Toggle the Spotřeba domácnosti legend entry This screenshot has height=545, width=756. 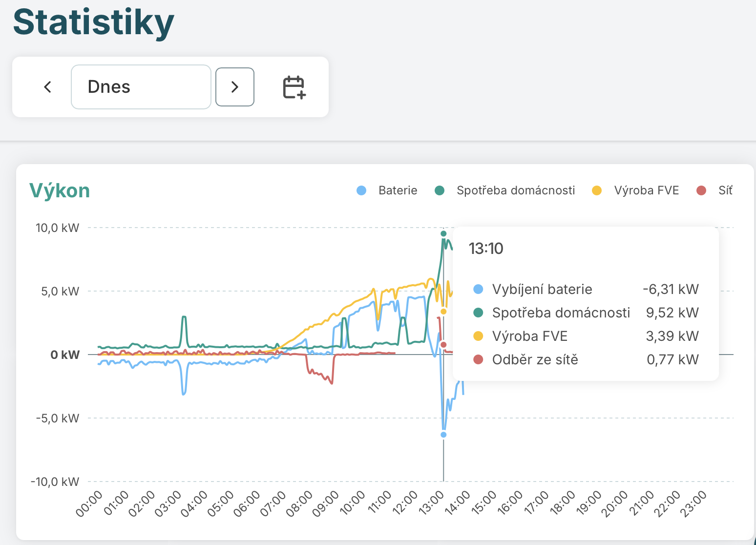[505, 190]
